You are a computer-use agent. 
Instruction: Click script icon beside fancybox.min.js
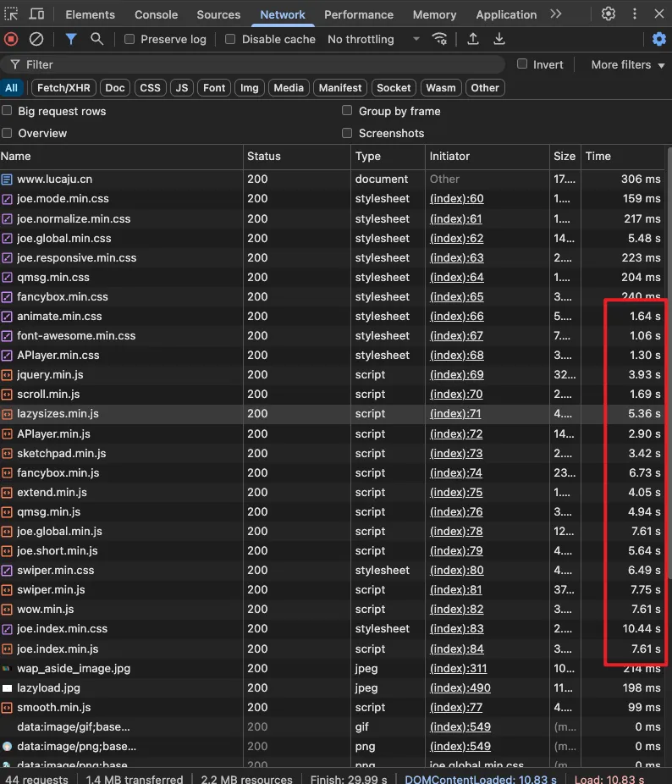(7, 473)
